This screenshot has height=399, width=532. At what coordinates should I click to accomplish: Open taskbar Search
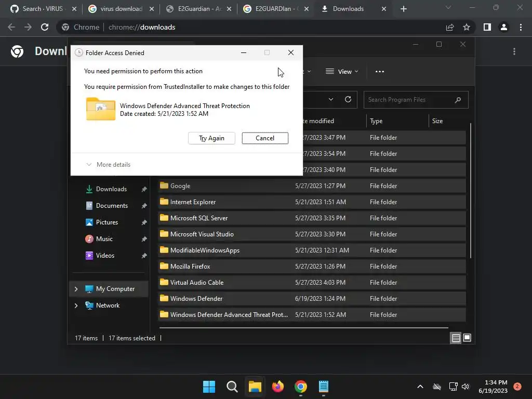(x=232, y=387)
